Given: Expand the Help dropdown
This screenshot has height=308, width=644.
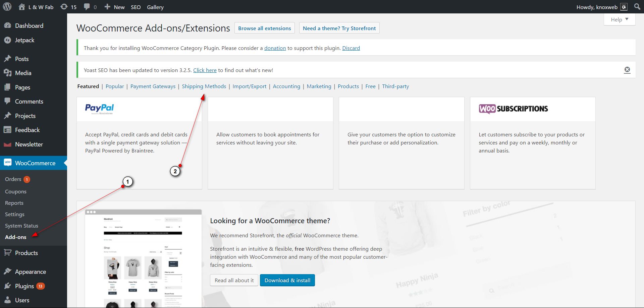Looking at the screenshot, I should click(620, 19).
